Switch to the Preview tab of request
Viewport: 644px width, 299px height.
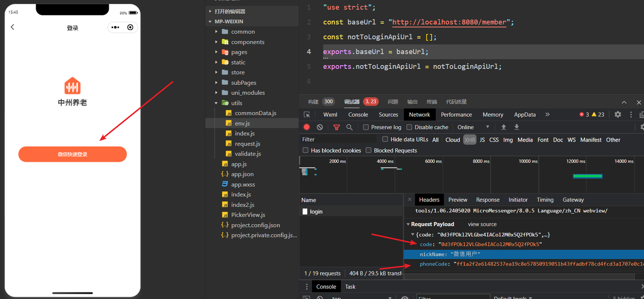[458, 200]
